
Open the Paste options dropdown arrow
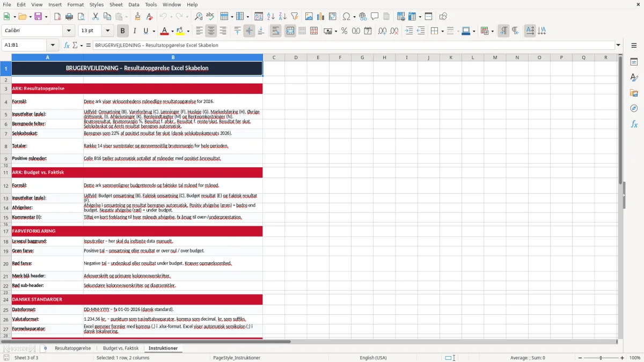click(127, 17)
